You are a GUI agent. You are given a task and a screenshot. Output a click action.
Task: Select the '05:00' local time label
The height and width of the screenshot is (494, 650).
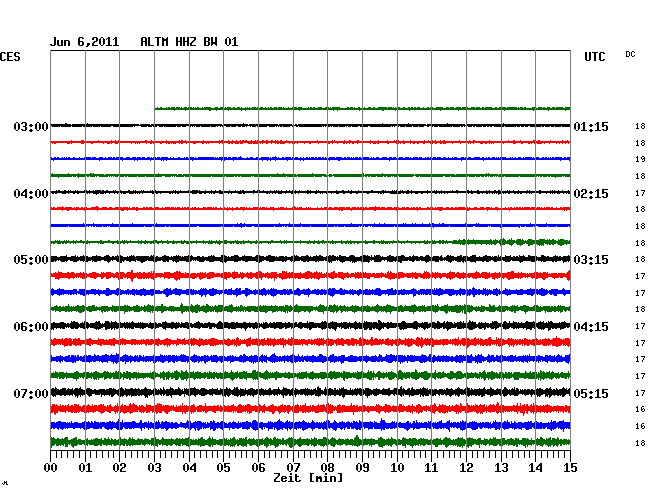(x=31, y=260)
